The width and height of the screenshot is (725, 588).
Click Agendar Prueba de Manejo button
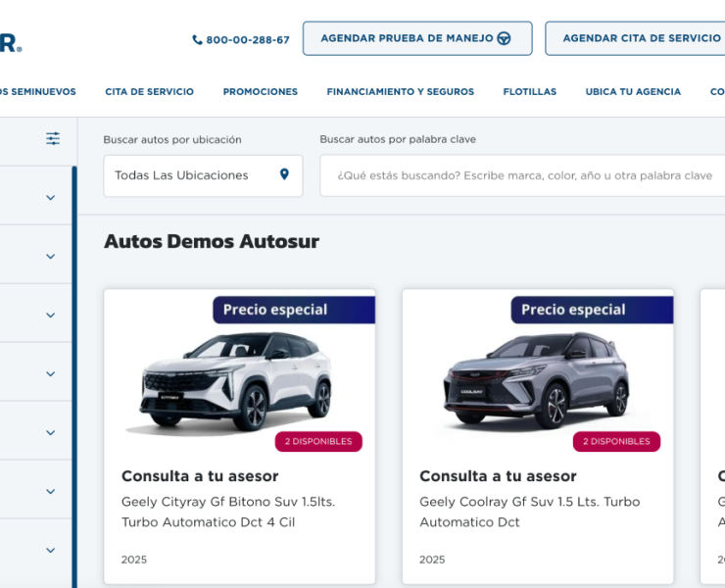(417, 38)
